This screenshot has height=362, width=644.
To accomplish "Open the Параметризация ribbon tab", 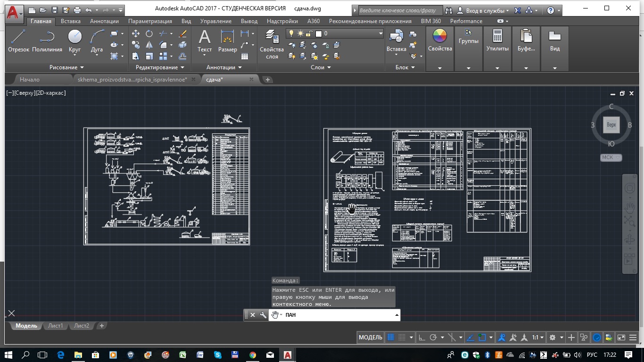I will point(150,21).
